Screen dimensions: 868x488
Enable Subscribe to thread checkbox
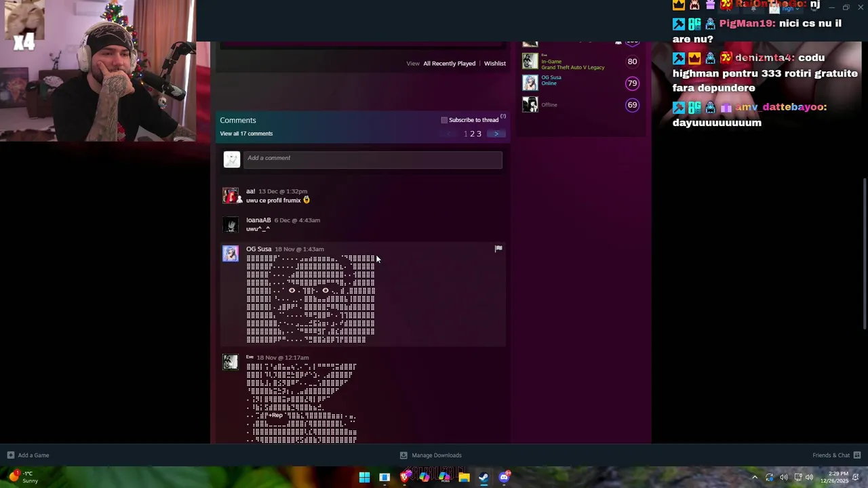[444, 120]
